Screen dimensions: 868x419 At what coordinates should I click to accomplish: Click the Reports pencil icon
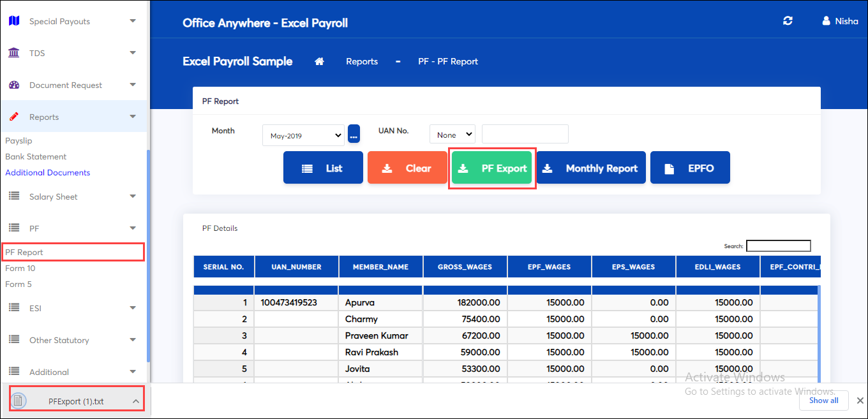click(x=14, y=117)
